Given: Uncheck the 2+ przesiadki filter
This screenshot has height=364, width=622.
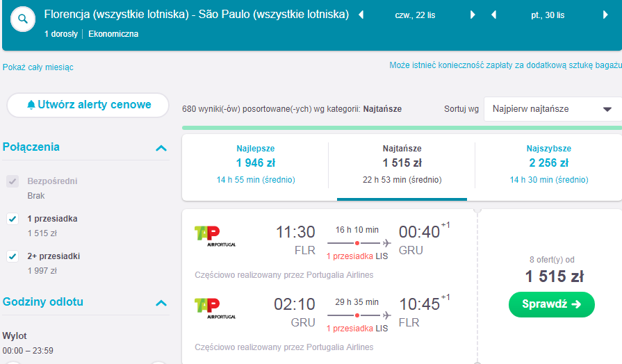Looking at the screenshot, I should click(x=13, y=256).
